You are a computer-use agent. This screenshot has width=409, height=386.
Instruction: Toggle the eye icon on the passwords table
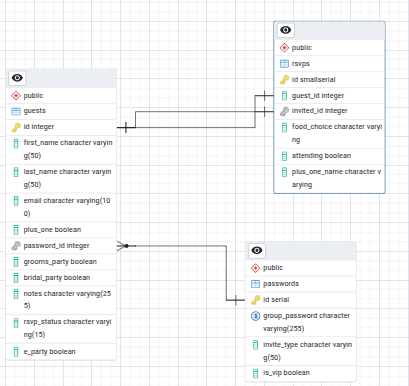tap(257, 250)
